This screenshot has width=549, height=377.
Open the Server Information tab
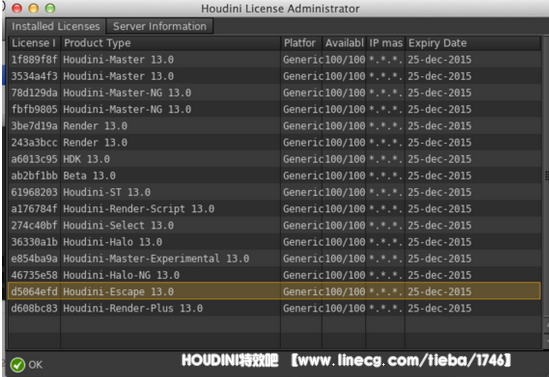[x=160, y=26]
